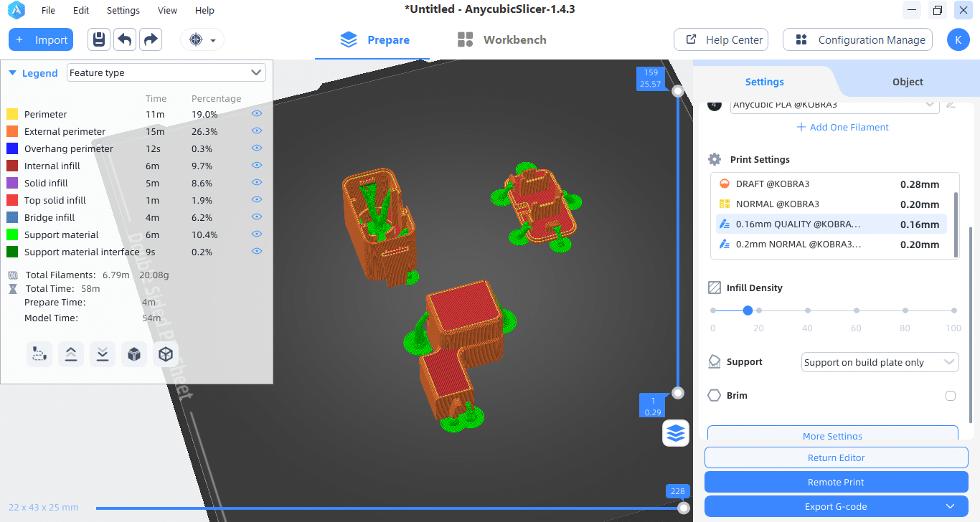Toggle visibility of External perimeter
This screenshot has height=522, width=980.
coord(257,131)
